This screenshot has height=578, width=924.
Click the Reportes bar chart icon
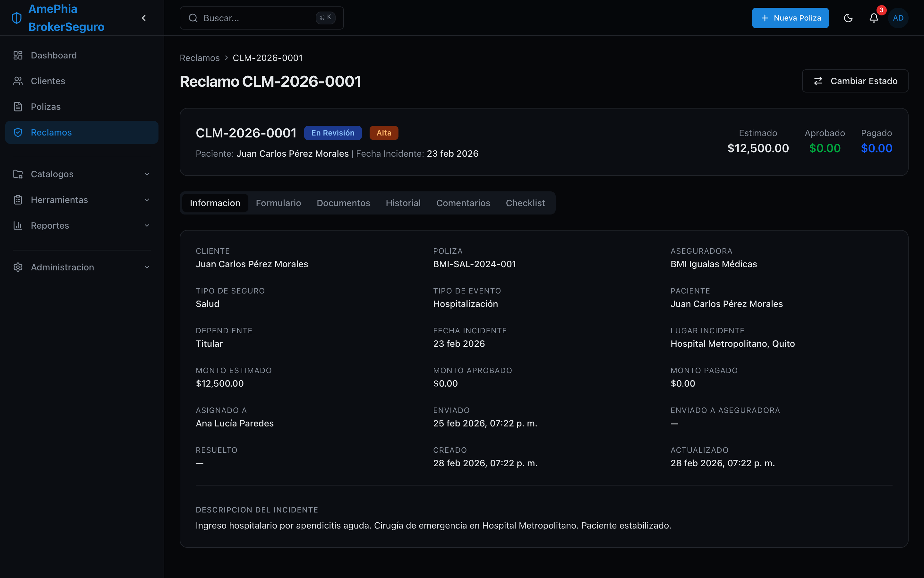click(x=18, y=225)
